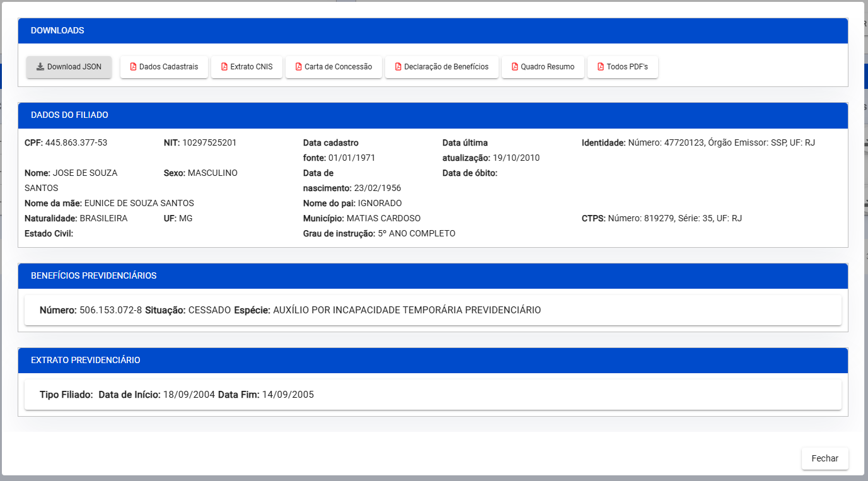The height and width of the screenshot is (481, 868).
Task: Click the CPF value 445.863.377-53
Action: point(76,142)
